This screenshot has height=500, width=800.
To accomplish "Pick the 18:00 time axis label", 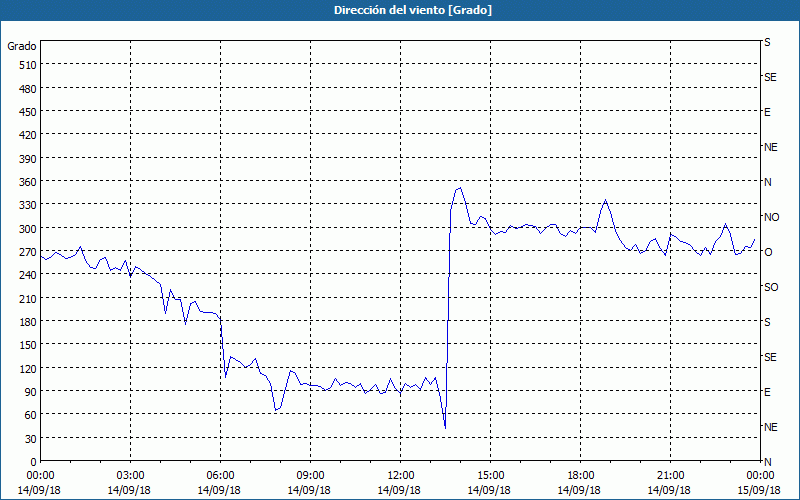I will [580, 476].
